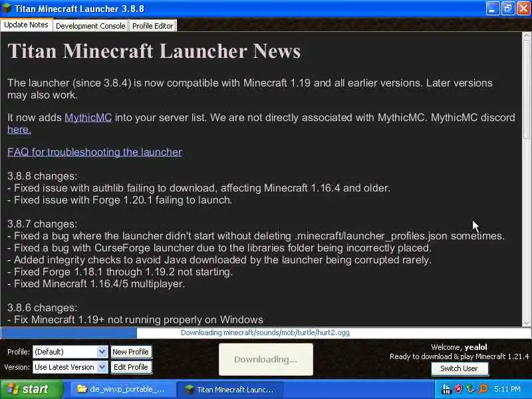Open FAQ for troubleshooting the launcher

tap(94, 152)
